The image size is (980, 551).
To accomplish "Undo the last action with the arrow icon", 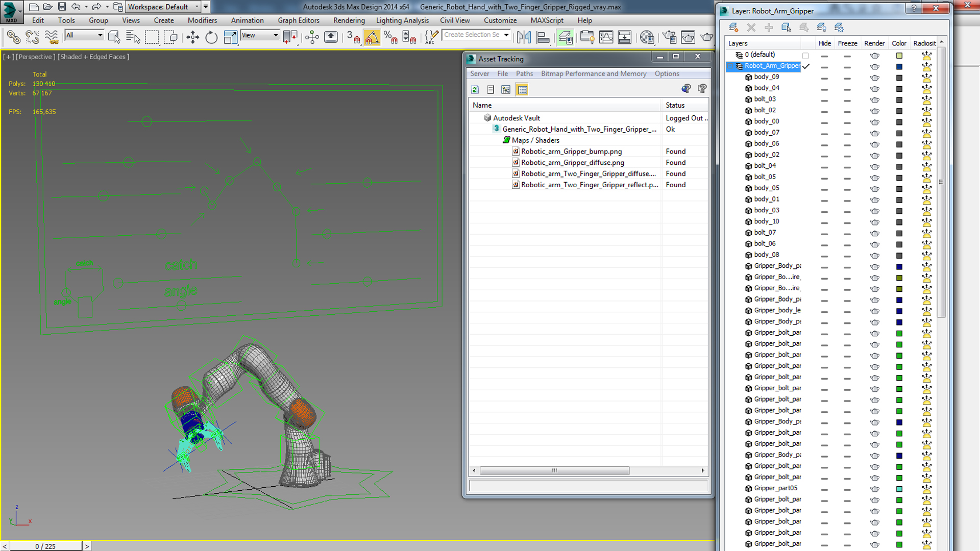I will point(76,7).
